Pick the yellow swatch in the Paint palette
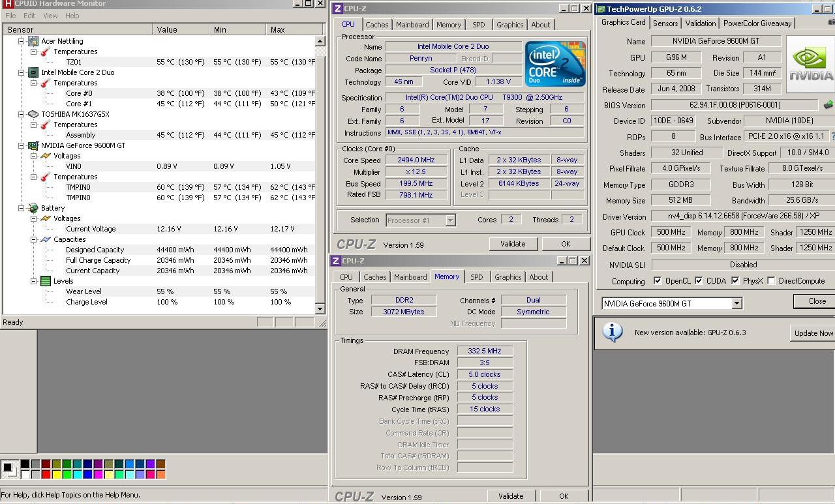The image size is (835, 504). click(56, 474)
